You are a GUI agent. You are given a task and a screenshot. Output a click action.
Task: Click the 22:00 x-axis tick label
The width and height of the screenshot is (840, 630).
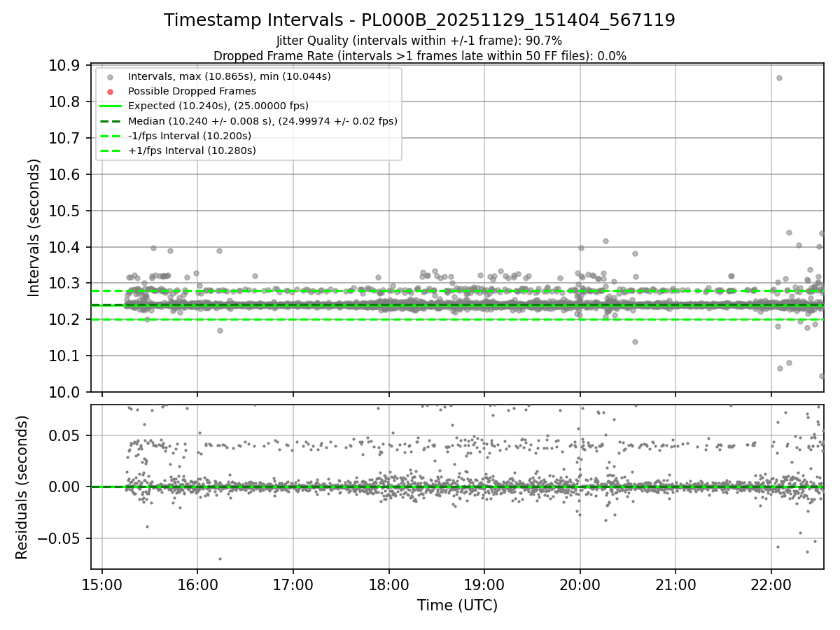click(x=771, y=584)
